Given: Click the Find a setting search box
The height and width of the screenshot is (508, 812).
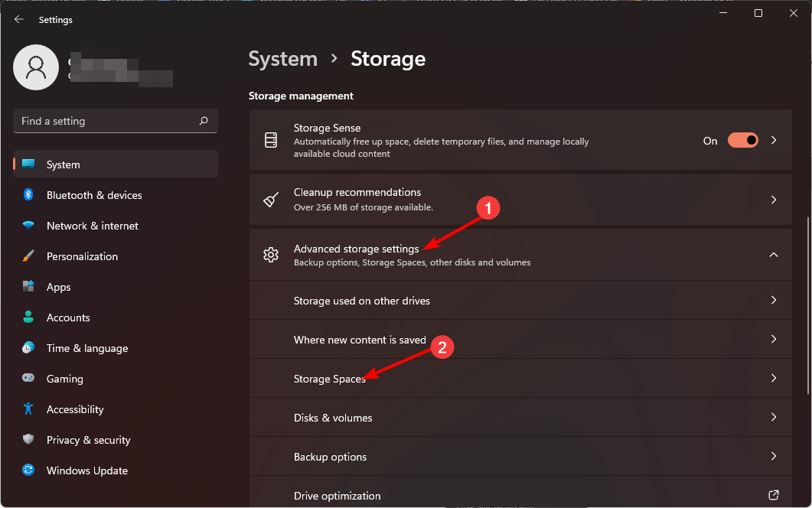Looking at the screenshot, I should pos(115,121).
